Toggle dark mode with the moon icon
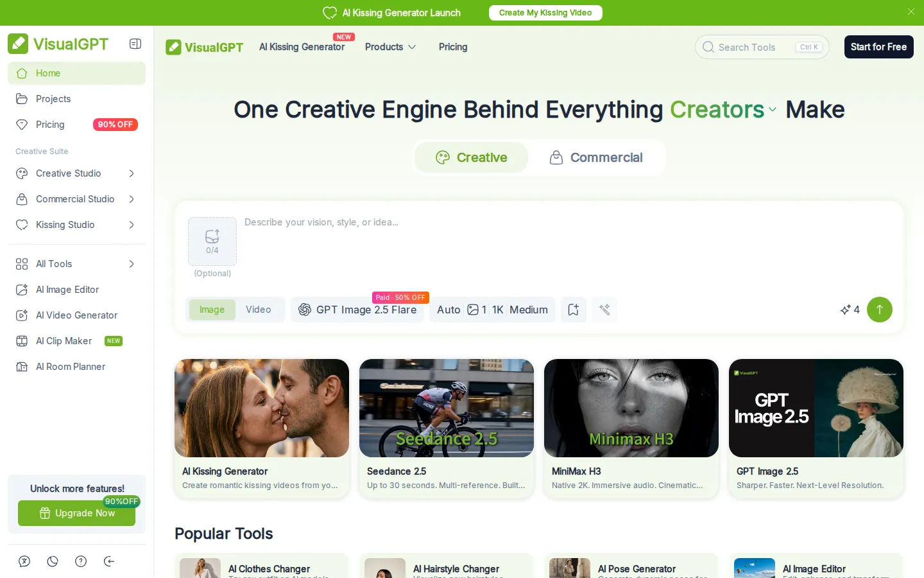924x578 pixels. click(53, 561)
